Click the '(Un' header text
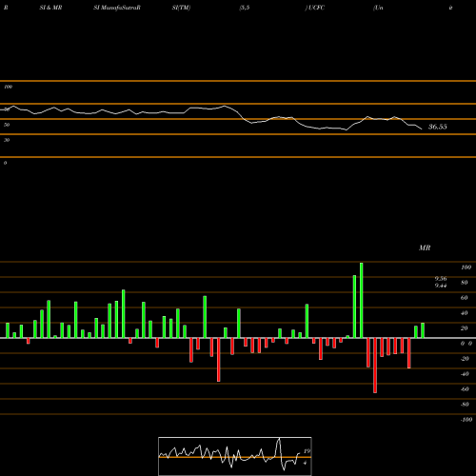Viewport: 476px width, 476px height. [378, 8]
